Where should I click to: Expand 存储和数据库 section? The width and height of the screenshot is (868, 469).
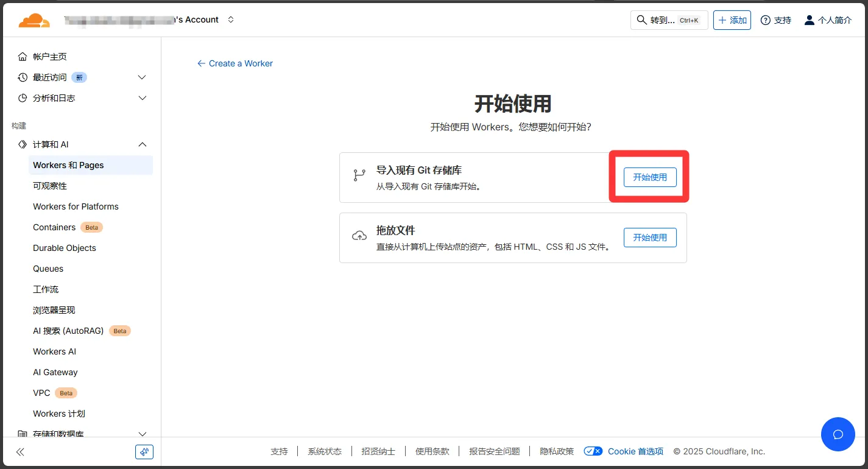pyautogui.click(x=142, y=434)
